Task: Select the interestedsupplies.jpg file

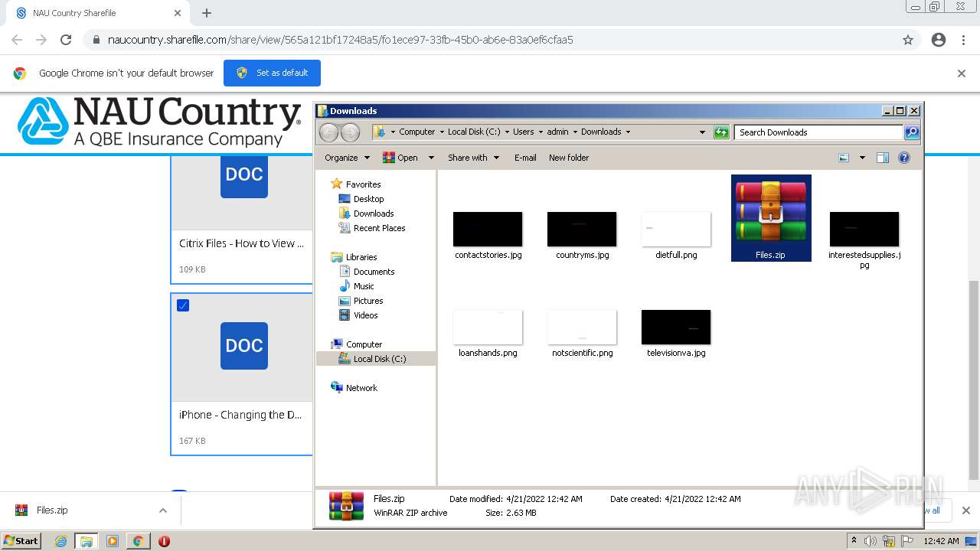Action: 864,240
